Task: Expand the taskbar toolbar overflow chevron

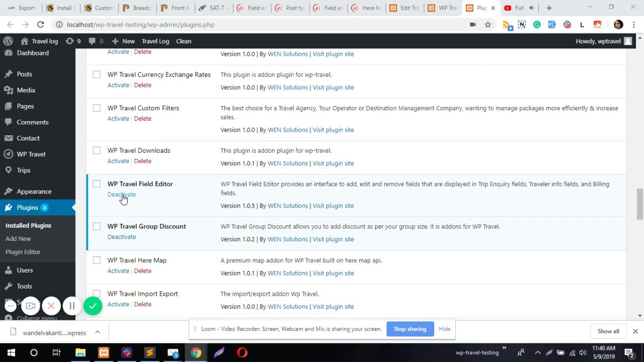Action: point(504,348)
